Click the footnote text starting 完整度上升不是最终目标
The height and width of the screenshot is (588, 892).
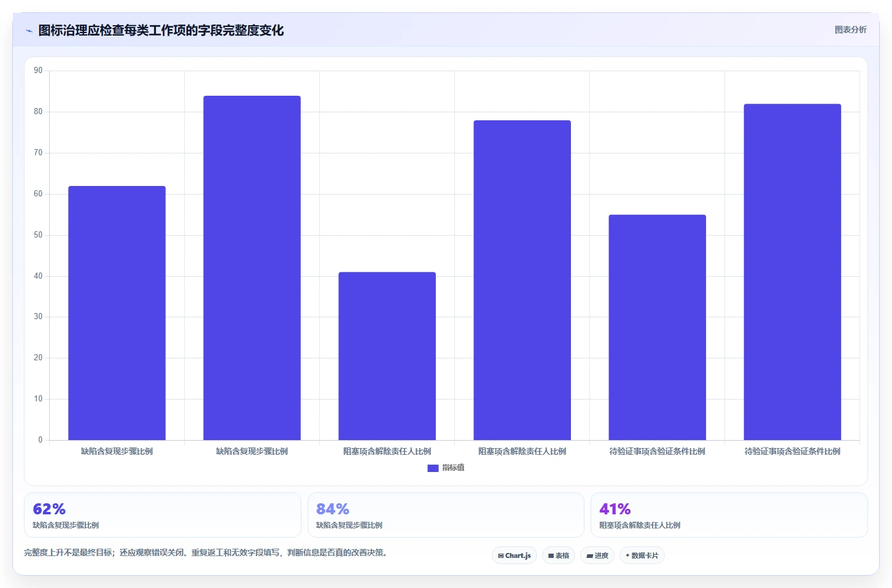click(x=206, y=552)
